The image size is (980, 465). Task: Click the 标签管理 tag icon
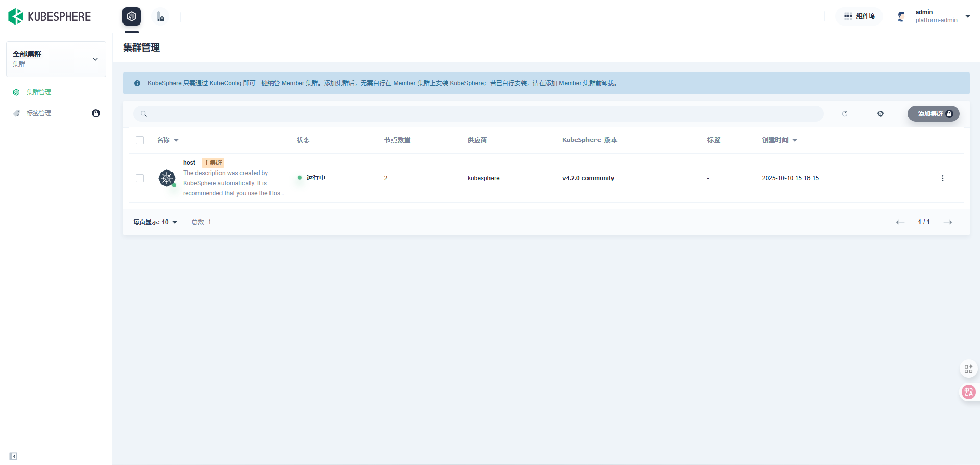click(16, 113)
